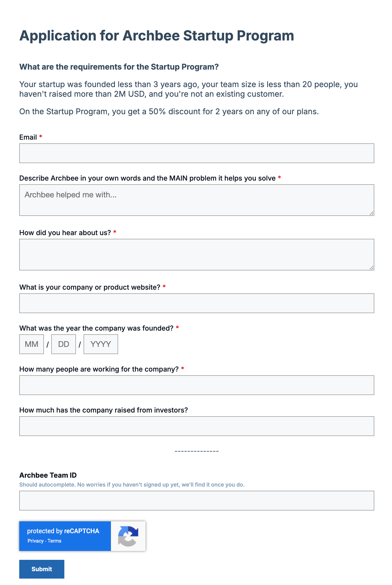Click the Archbee Team ID field
The width and height of the screenshot is (392, 585).
pos(196,500)
